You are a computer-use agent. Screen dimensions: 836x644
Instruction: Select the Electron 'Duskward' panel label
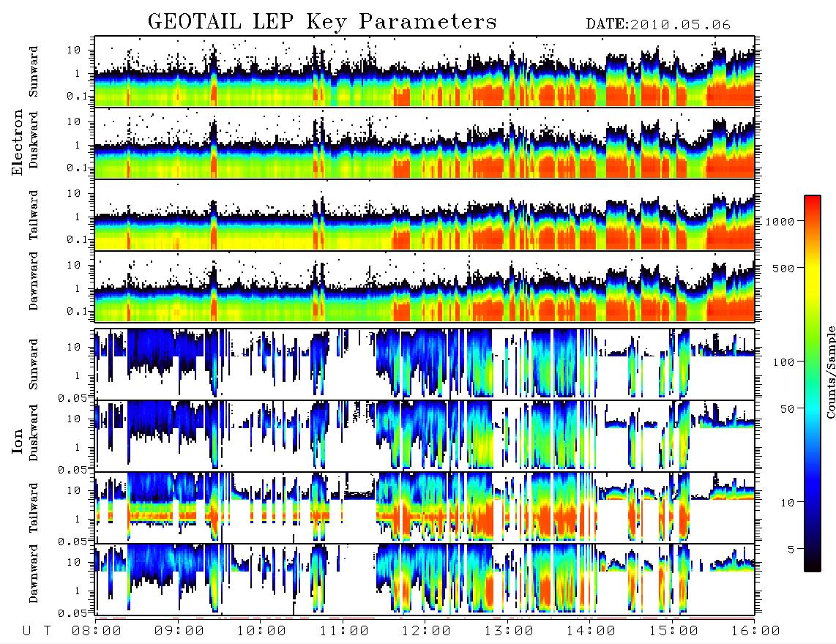[x=34, y=140]
